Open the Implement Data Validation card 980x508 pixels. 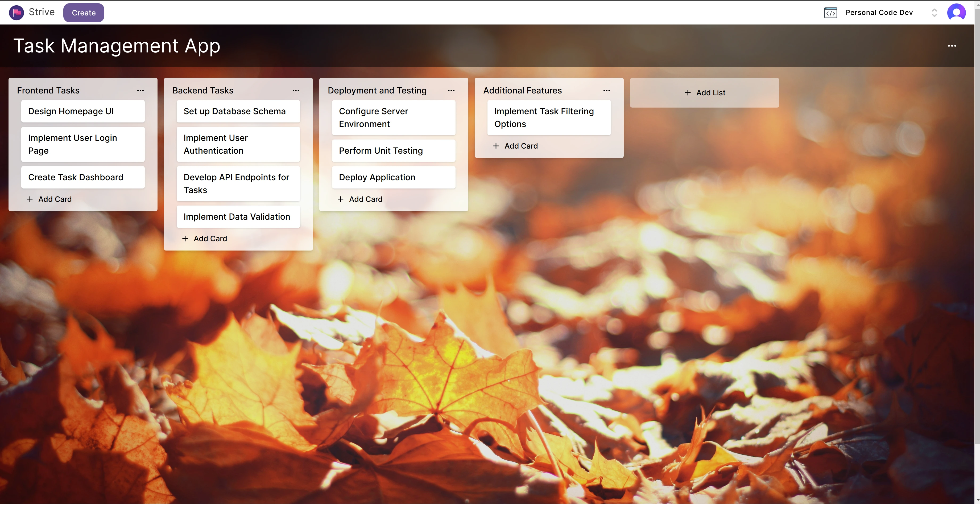tap(238, 216)
